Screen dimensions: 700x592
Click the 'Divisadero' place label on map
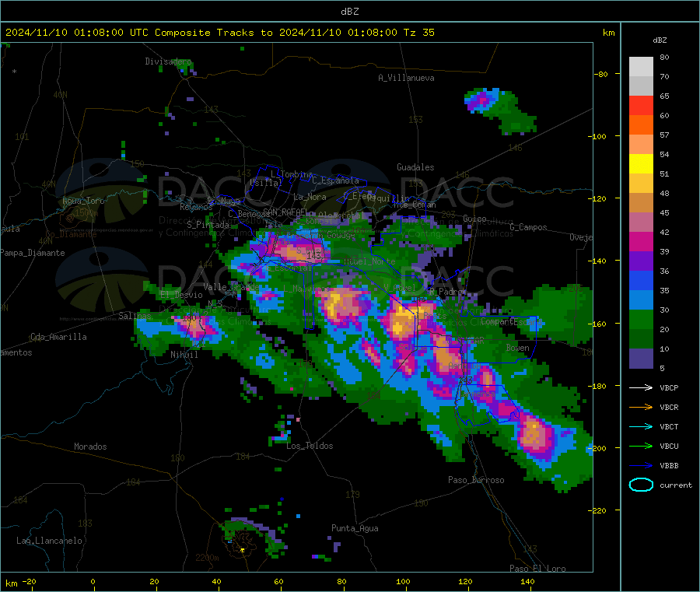click(x=168, y=61)
